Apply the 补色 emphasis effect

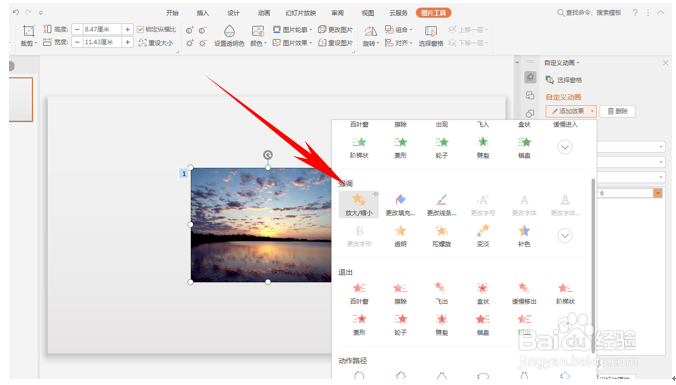[x=524, y=235]
